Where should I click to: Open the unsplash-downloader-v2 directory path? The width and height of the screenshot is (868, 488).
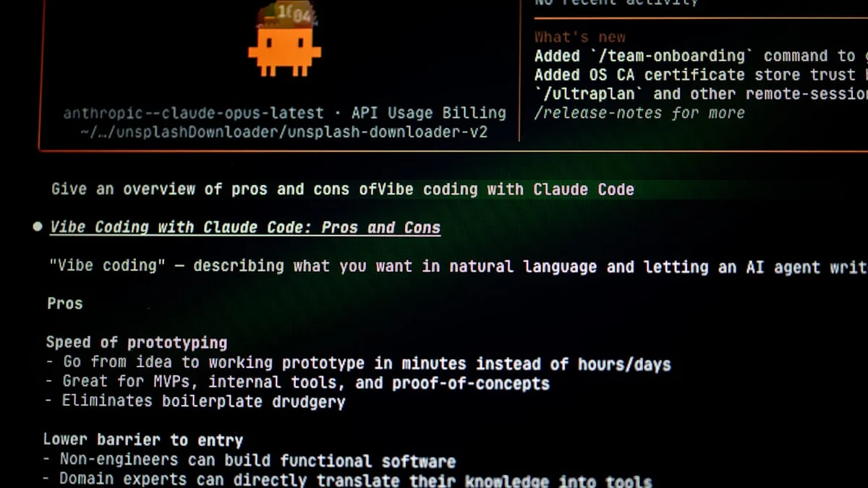pyautogui.click(x=284, y=132)
